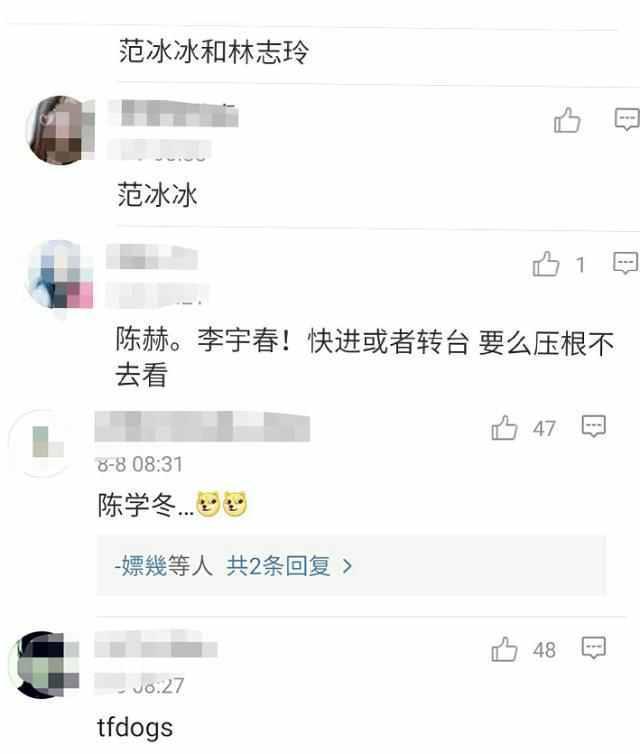Expand 共2条回复 replies thread

pyautogui.click(x=278, y=566)
